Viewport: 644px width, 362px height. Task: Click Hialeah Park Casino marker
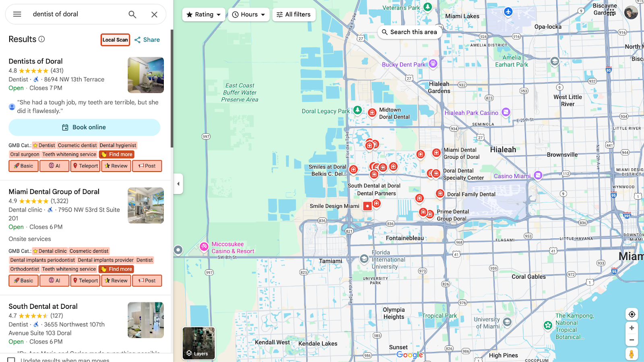click(506, 112)
